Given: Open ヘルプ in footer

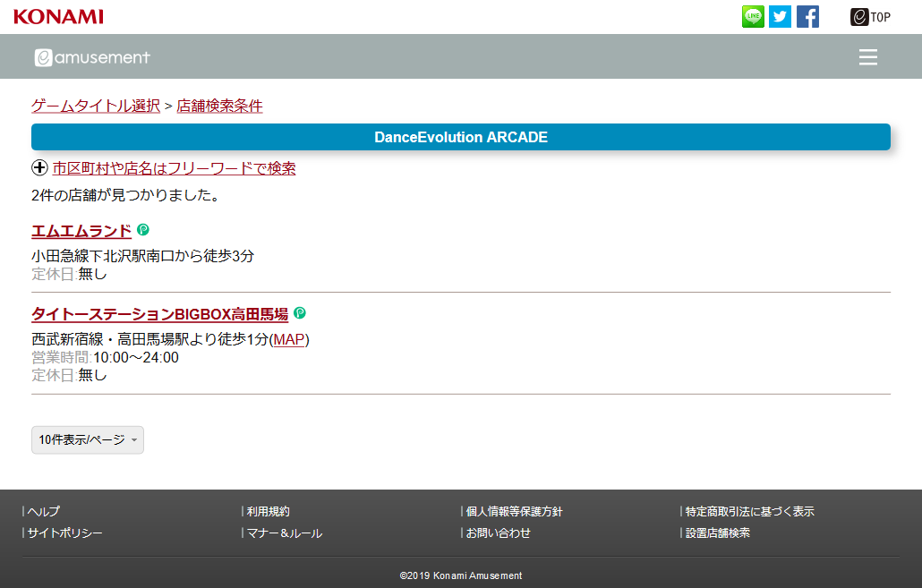Looking at the screenshot, I should point(44,512).
